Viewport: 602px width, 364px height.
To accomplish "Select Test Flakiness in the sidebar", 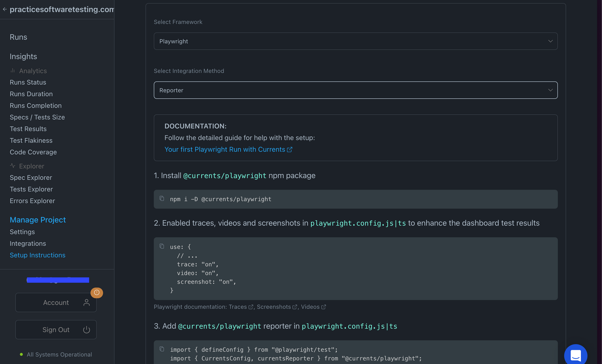I will click(31, 140).
